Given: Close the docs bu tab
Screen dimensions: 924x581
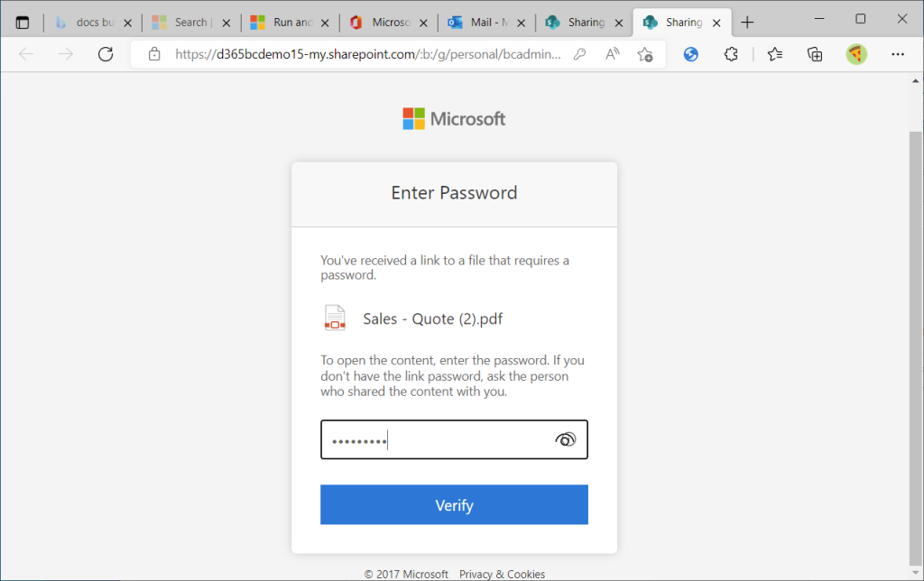Looking at the screenshot, I should [x=127, y=23].
